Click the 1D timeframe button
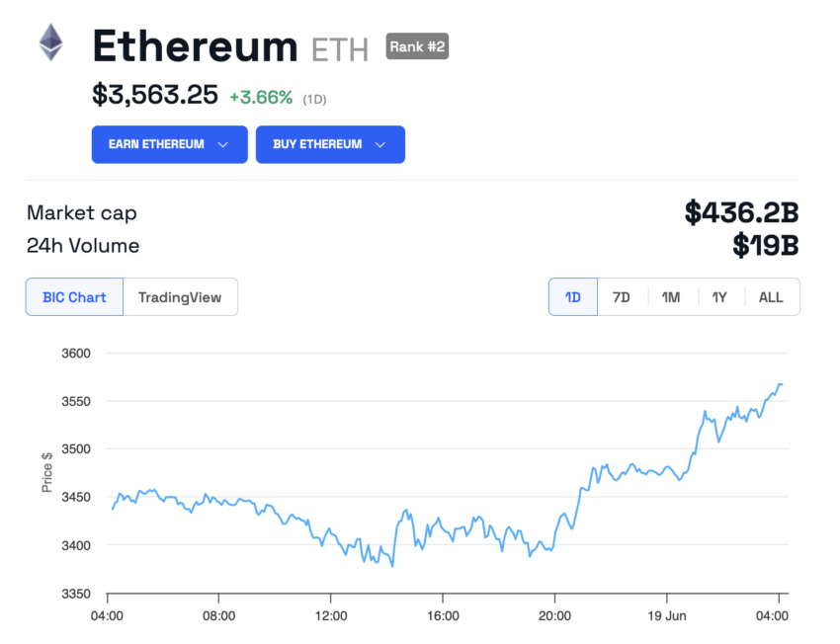The width and height of the screenshot is (840, 644). click(x=572, y=296)
